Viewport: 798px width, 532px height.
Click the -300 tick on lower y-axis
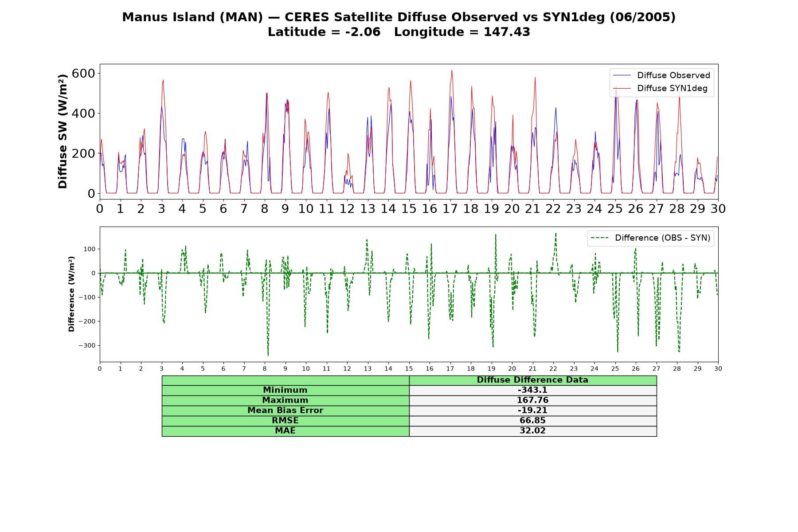pyautogui.click(x=86, y=345)
